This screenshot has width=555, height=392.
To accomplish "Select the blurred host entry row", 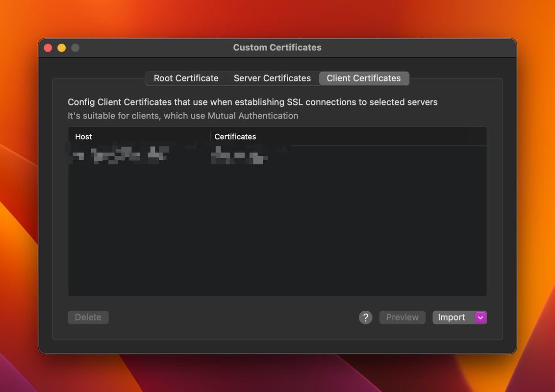I will coord(277,155).
